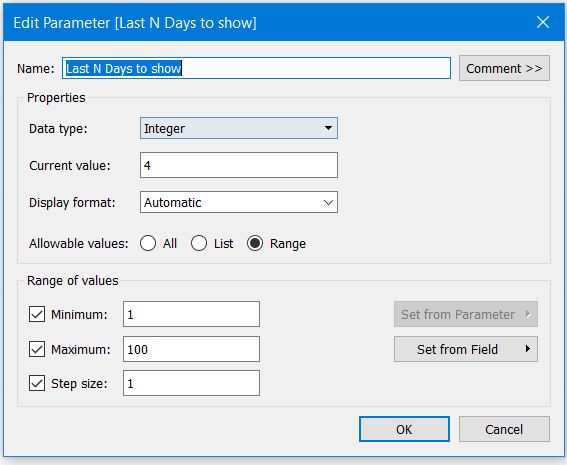Viewport: 567px width, 465px height.
Task: Select the List allowable values option
Action: pos(199,243)
